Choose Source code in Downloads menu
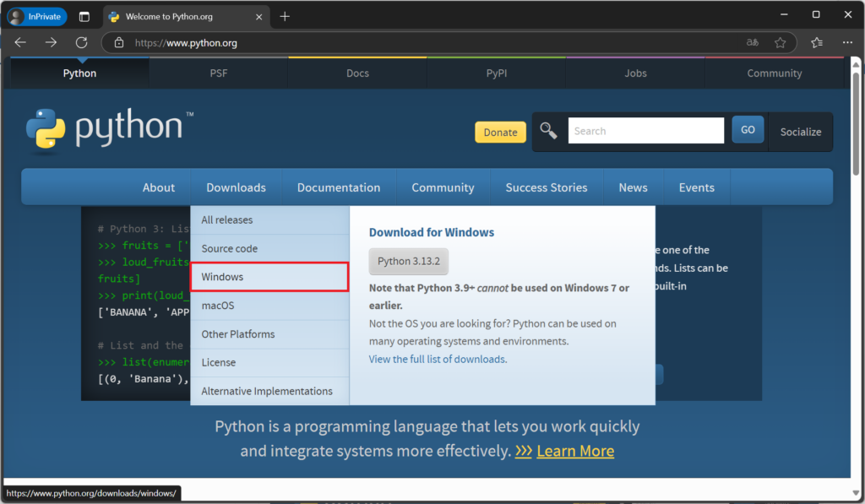This screenshot has width=865, height=504. click(269, 249)
